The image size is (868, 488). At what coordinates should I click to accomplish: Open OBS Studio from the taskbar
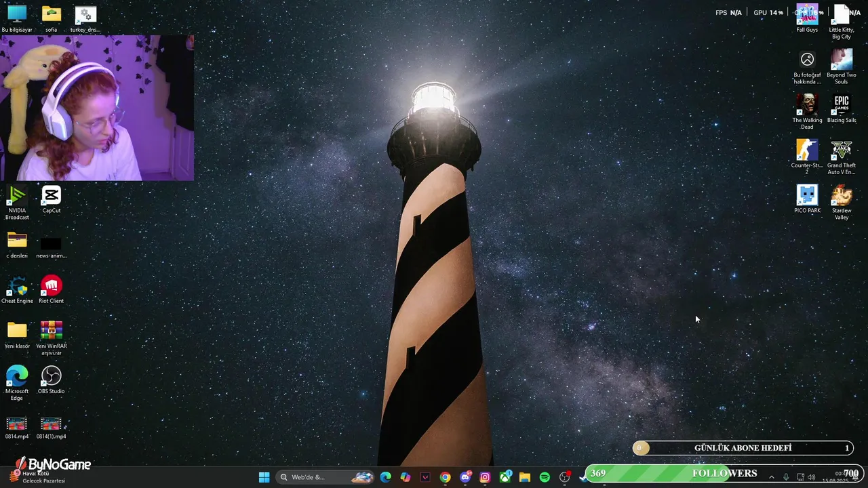(565, 477)
